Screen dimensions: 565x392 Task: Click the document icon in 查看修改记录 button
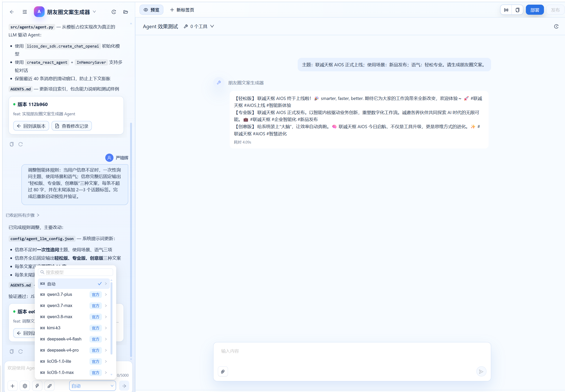[x=57, y=126]
